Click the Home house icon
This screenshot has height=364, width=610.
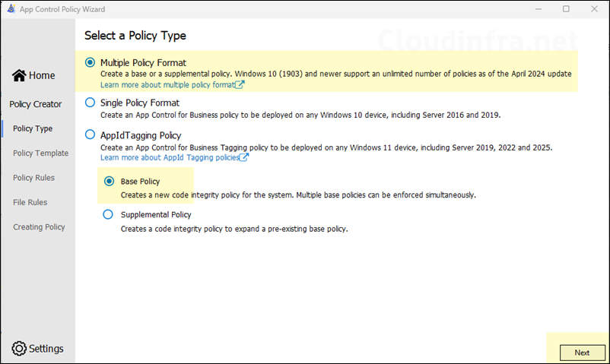pos(19,75)
